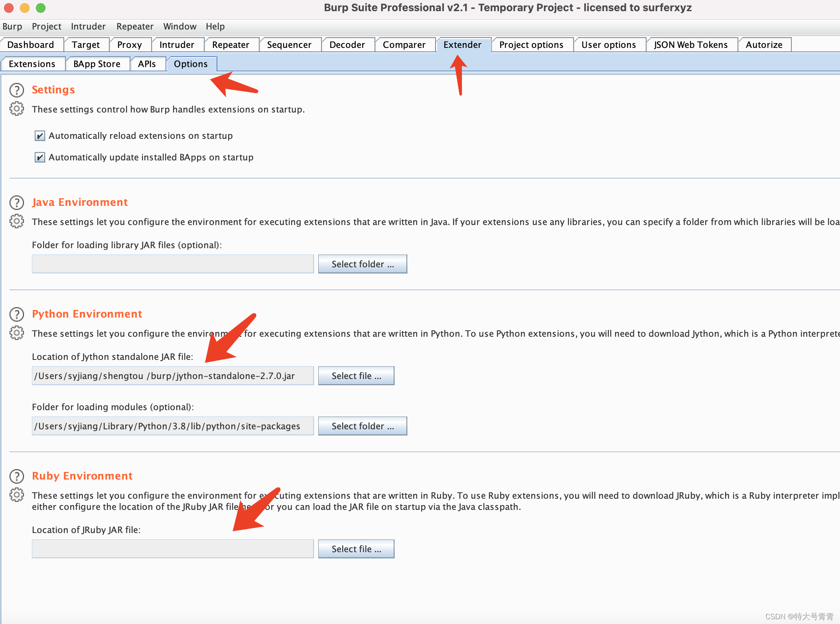Click label 'Location of Jython standalone JAR file:'
Viewport: 840px width, 624px height.
click(x=112, y=357)
